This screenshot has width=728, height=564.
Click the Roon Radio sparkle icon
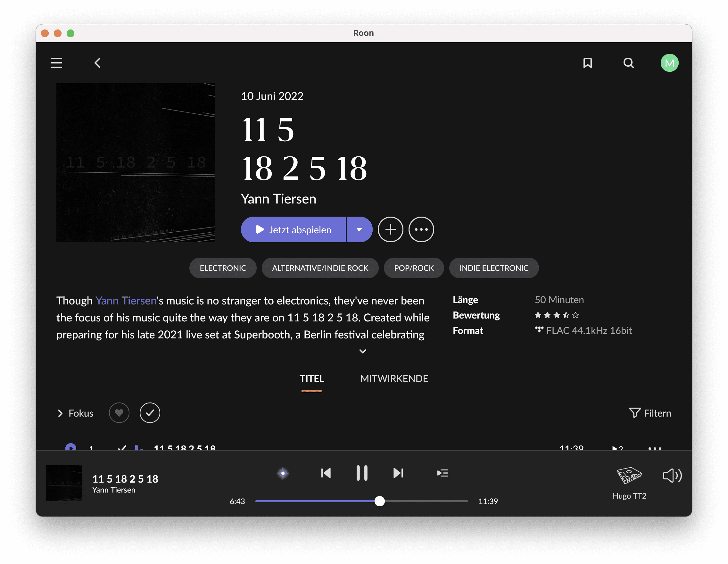(283, 473)
